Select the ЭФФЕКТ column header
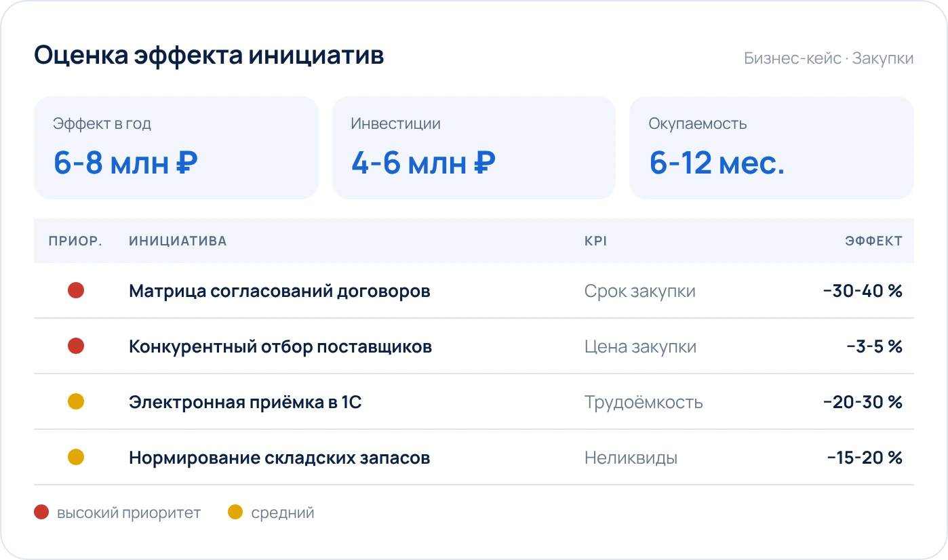 [873, 241]
